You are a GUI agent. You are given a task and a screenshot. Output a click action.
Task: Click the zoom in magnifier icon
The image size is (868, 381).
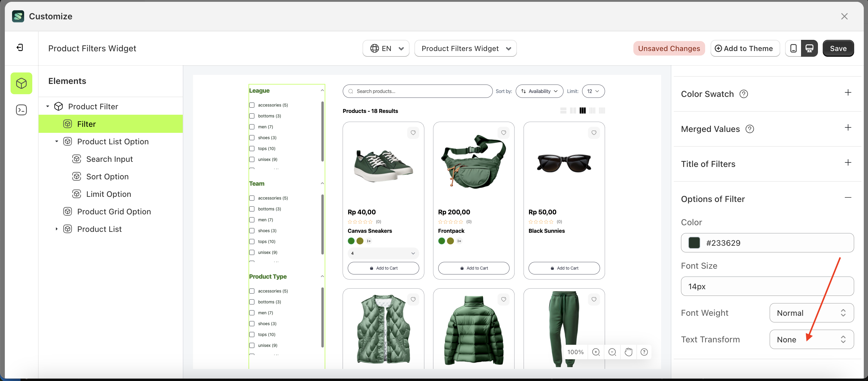596,352
